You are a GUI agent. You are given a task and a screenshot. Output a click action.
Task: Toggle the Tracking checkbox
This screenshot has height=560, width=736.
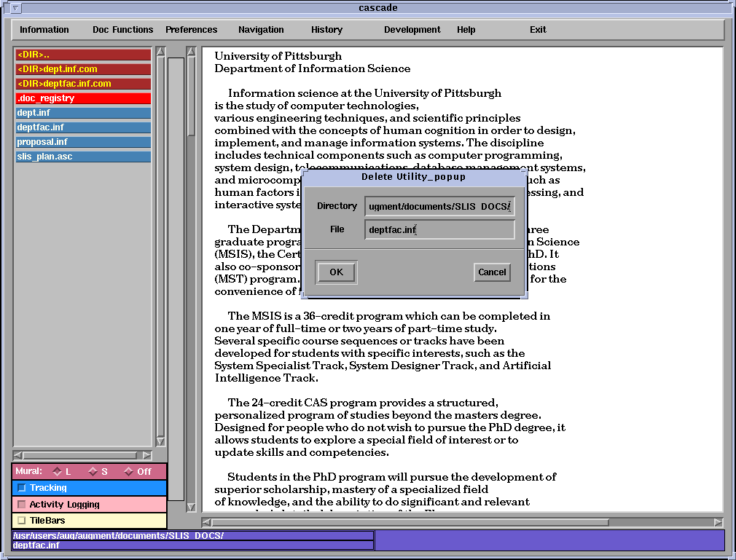pyautogui.click(x=22, y=488)
